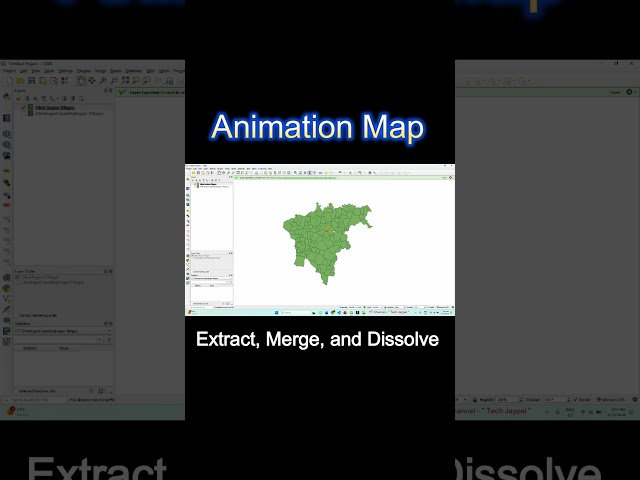Viewport: 640px width, 480px height.
Task: Click the volume icon in system tray
Action: tap(591, 412)
